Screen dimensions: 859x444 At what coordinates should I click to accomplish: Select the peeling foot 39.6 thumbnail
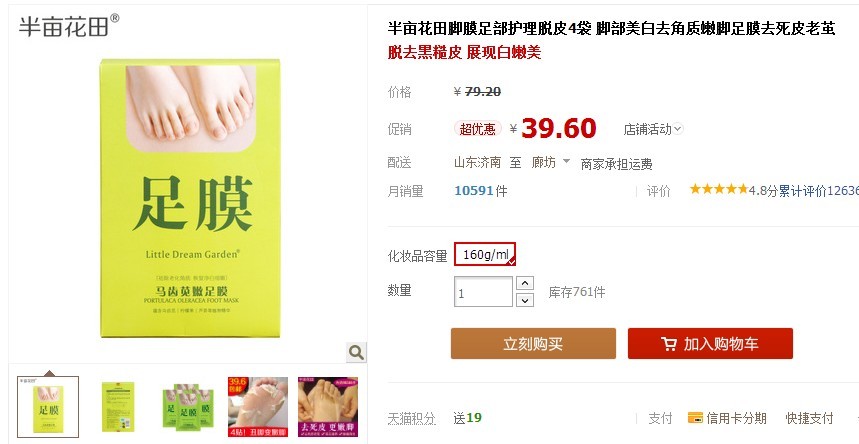tap(258, 407)
